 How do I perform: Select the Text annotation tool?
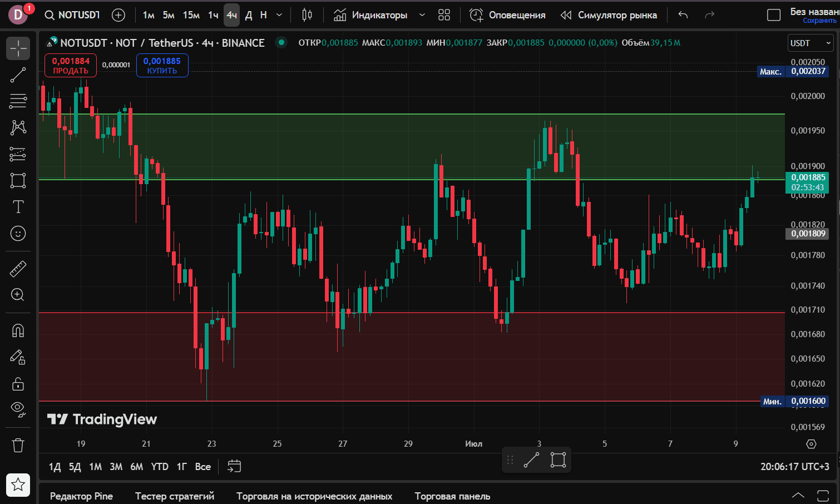[18, 207]
